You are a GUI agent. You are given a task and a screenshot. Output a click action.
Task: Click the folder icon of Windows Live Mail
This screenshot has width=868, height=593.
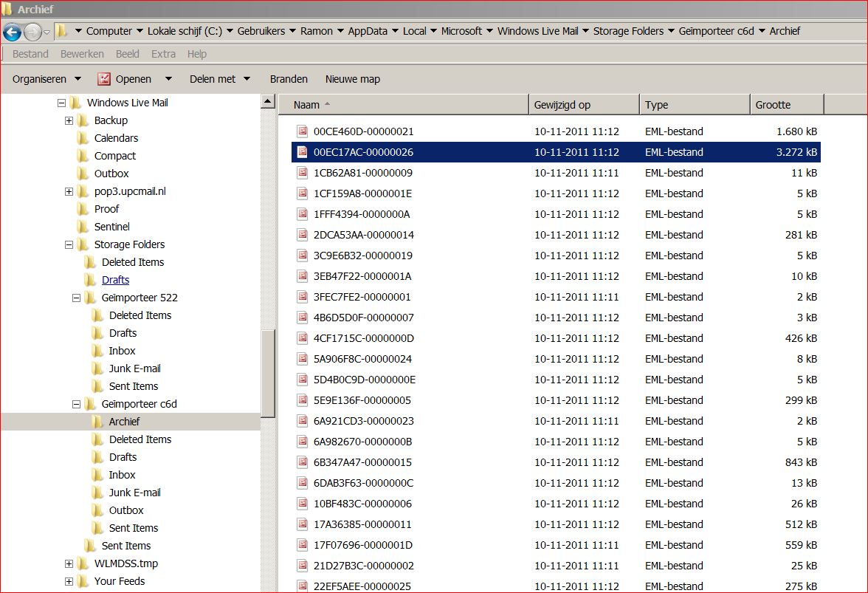tap(75, 103)
